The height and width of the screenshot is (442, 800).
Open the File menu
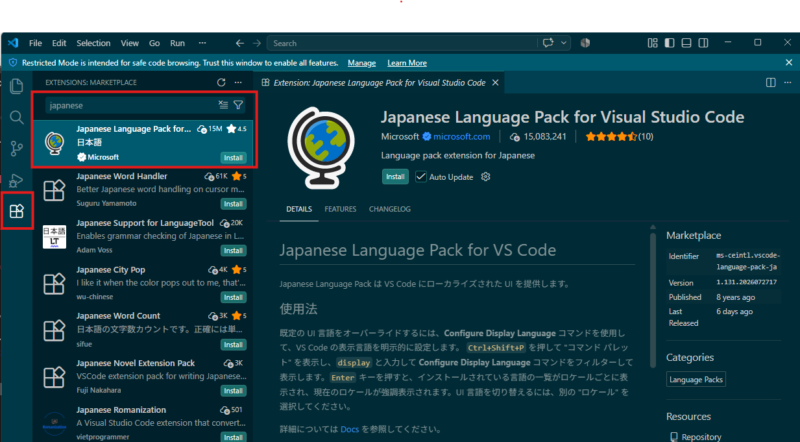point(35,43)
